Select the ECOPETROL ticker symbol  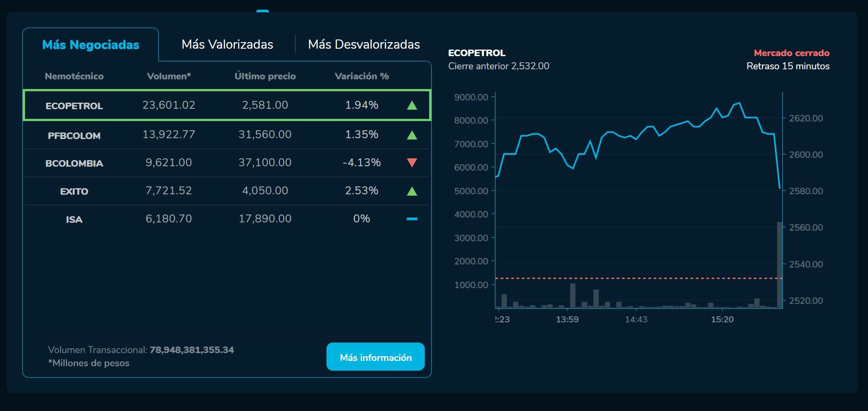pos(74,105)
